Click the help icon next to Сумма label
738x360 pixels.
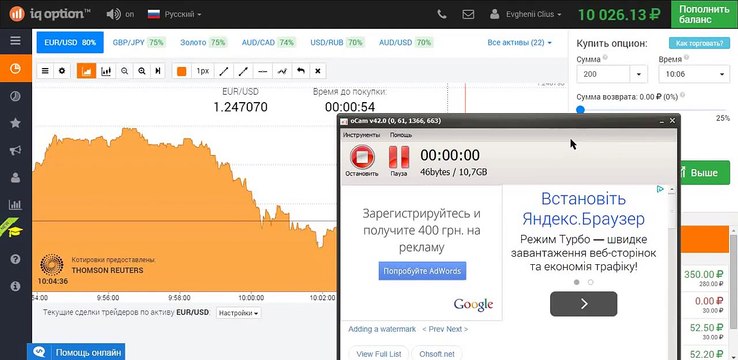coord(605,58)
